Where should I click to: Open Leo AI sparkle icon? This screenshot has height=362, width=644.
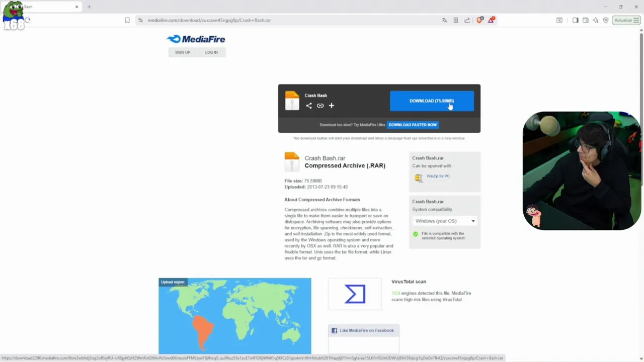coord(596,20)
